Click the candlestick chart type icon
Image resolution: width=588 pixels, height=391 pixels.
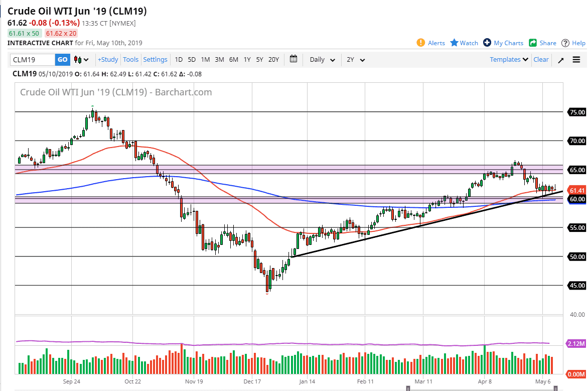click(x=78, y=59)
